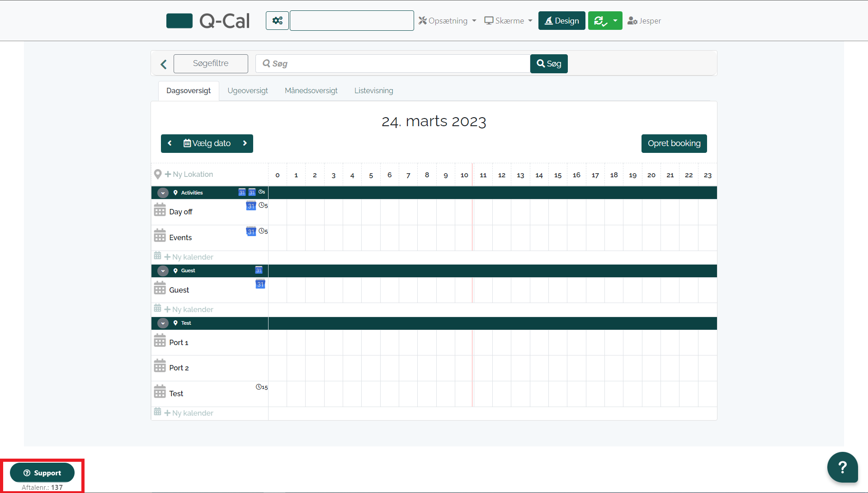Go back using the search bar chevron
This screenshot has width=868, height=493.
click(x=164, y=64)
